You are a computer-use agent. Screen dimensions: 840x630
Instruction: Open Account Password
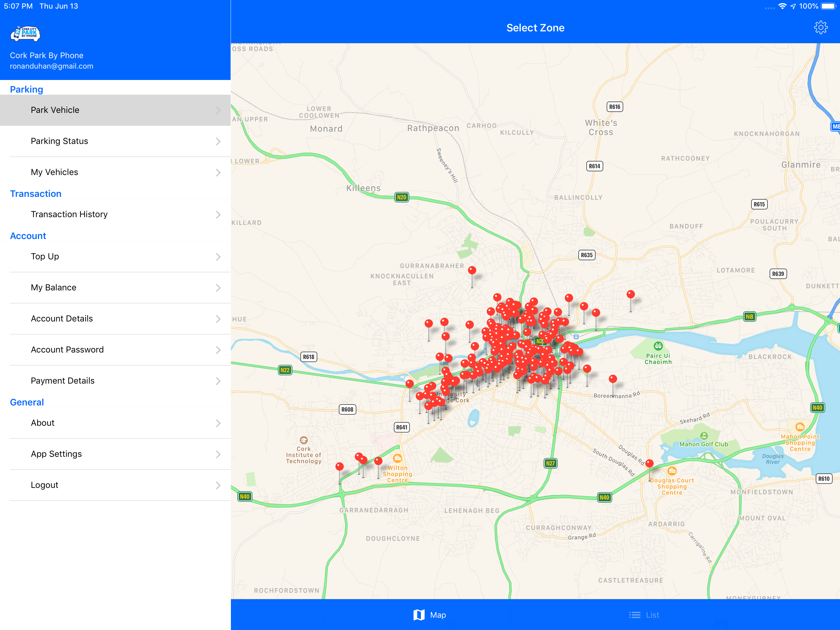pos(115,349)
